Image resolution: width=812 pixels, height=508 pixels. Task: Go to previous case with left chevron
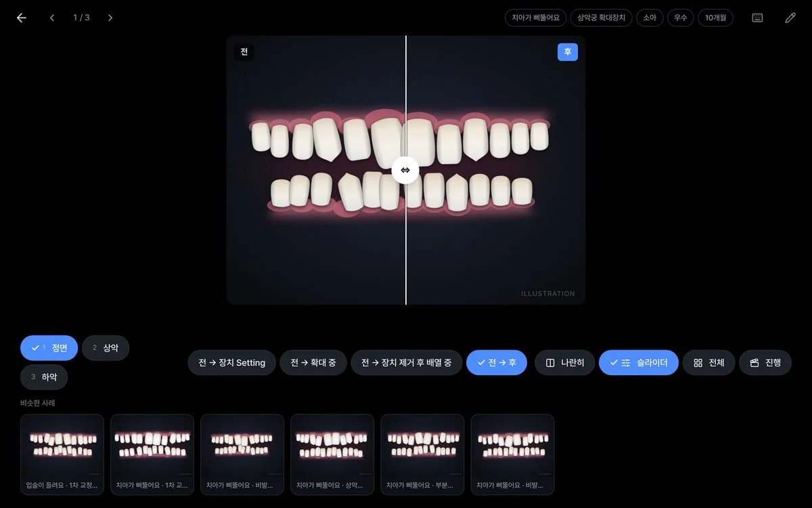pyautogui.click(x=52, y=18)
